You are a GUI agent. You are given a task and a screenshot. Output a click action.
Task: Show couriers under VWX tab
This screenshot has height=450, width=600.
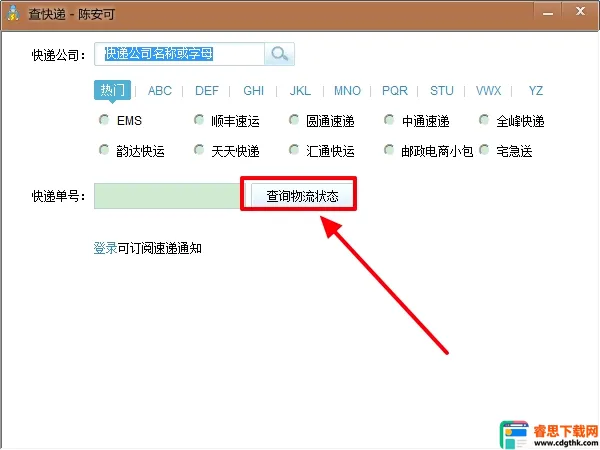coord(488,91)
